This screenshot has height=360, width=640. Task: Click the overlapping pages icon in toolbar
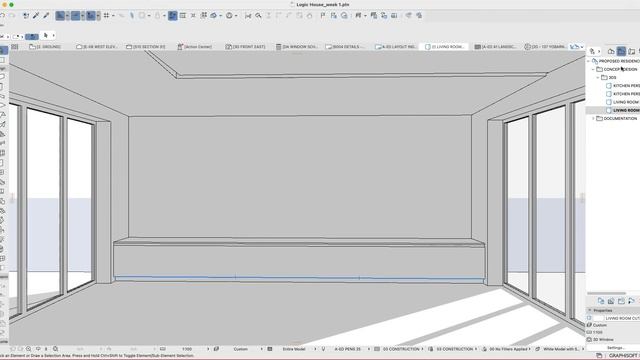click(x=374, y=16)
